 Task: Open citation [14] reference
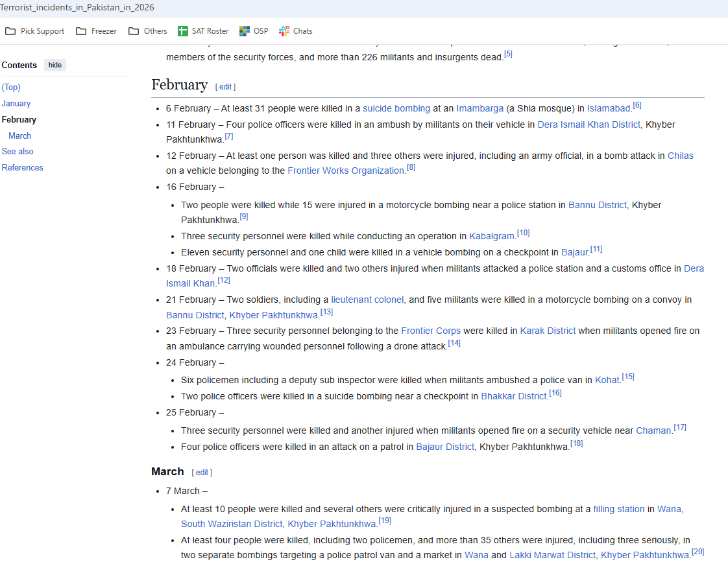(x=454, y=343)
